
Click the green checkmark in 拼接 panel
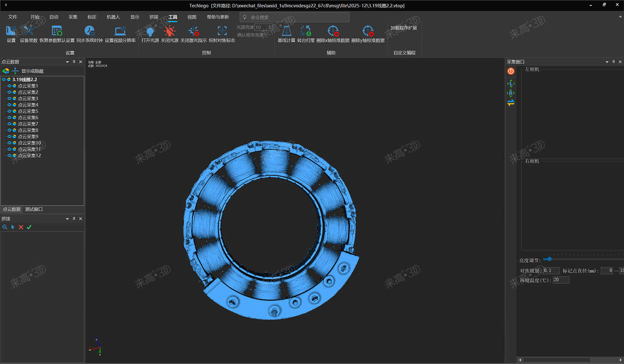point(29,227)
